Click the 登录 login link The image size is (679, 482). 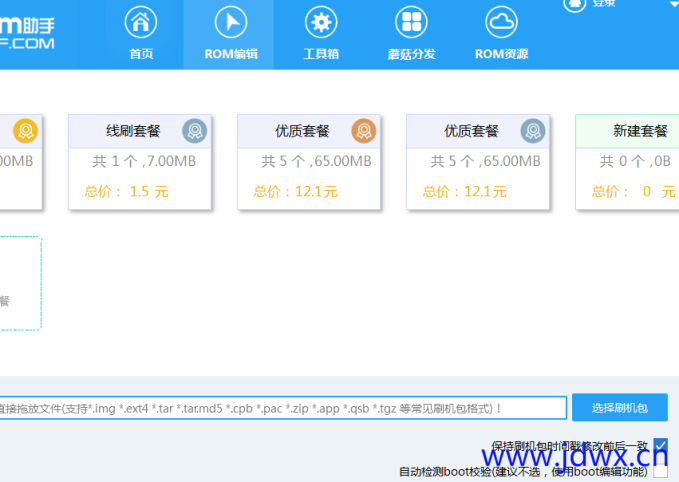tap(604, 3)
